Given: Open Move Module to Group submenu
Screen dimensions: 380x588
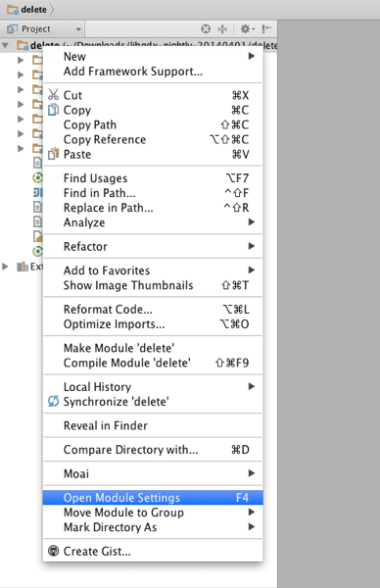Looking at the screenshot, I should tap(153, 513).
